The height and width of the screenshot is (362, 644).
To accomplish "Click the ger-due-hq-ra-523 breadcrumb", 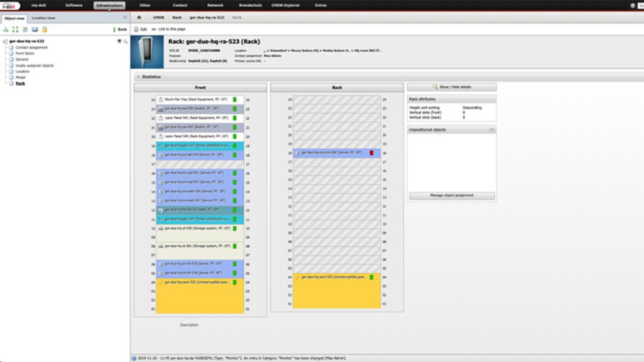I will (x=207, y=17).
